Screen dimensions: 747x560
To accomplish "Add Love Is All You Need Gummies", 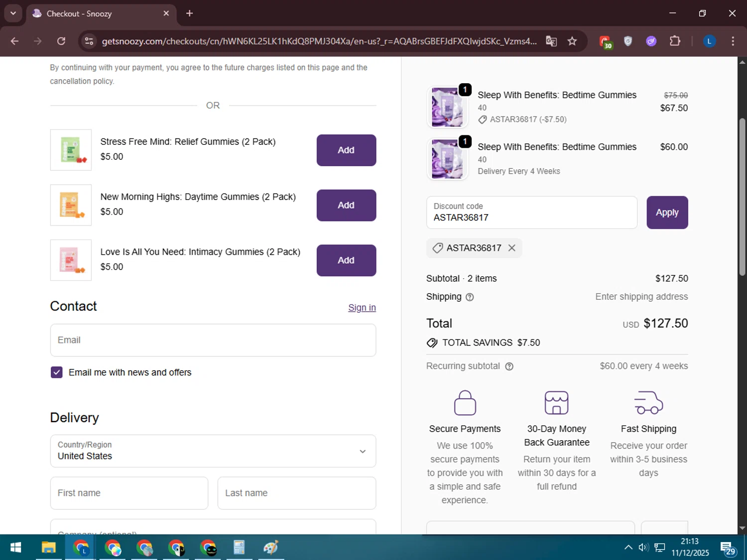I will (x=346, y=260).
